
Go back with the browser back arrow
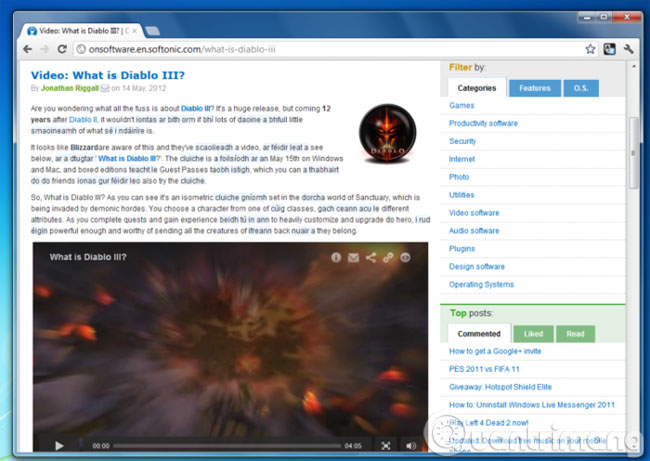tap(28, 49)
